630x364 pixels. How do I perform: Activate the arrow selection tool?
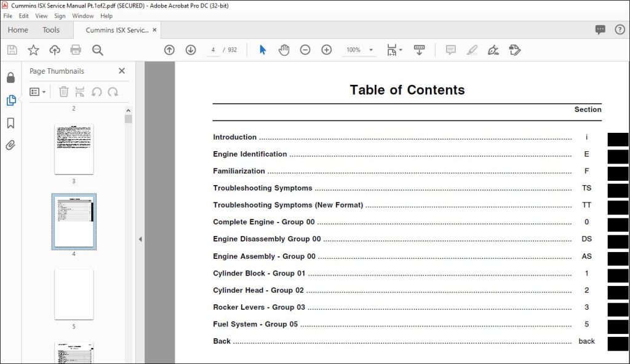pyautogui.click(x=263, y=50)
